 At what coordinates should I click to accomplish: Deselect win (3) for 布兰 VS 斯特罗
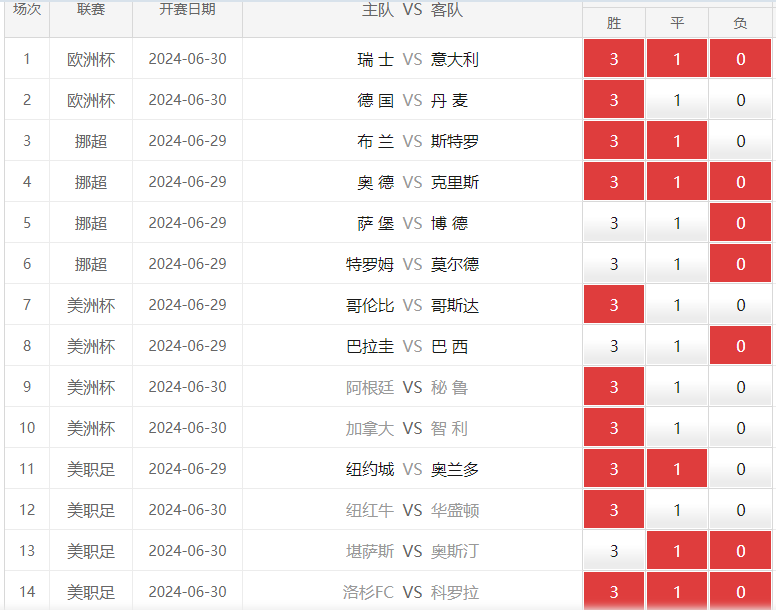[x=614, y=141]
